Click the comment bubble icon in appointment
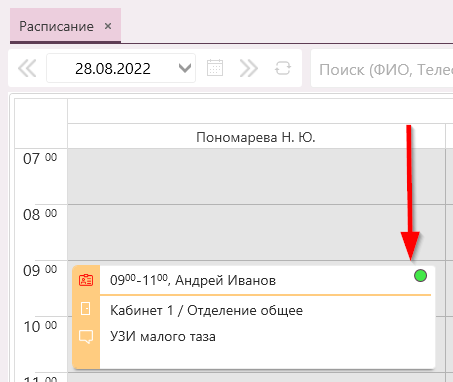Image resolution: width=453 pixels, height=382 pixels. 86,337
